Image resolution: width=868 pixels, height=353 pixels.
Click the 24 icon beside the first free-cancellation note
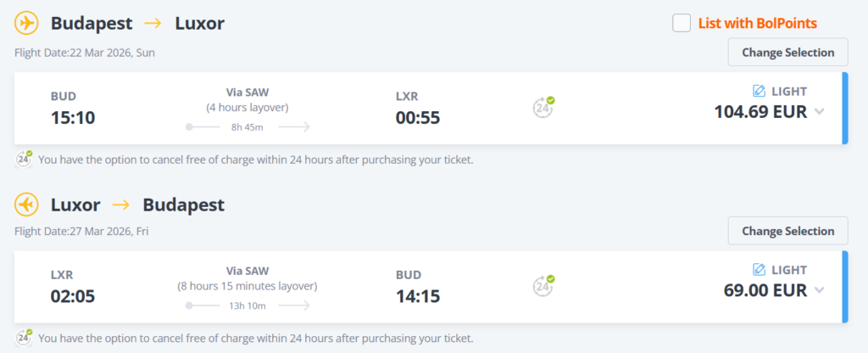coord(24,158)
